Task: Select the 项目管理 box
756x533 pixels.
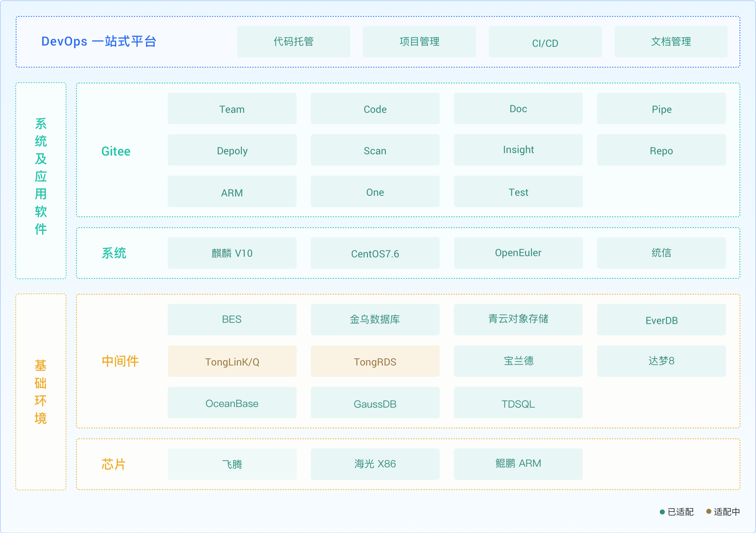Action: (419, 42)
